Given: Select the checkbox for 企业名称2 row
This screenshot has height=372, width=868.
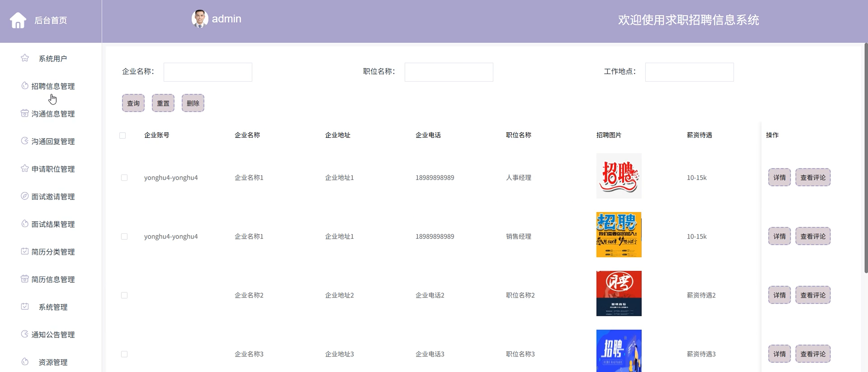Looking at the screenshot, I should pos(124,295).
